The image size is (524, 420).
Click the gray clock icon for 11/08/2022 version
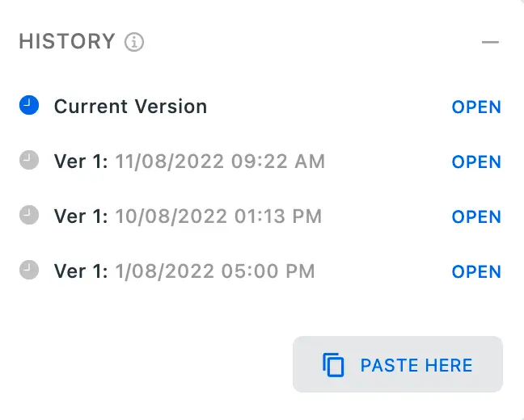click(29, 160)
